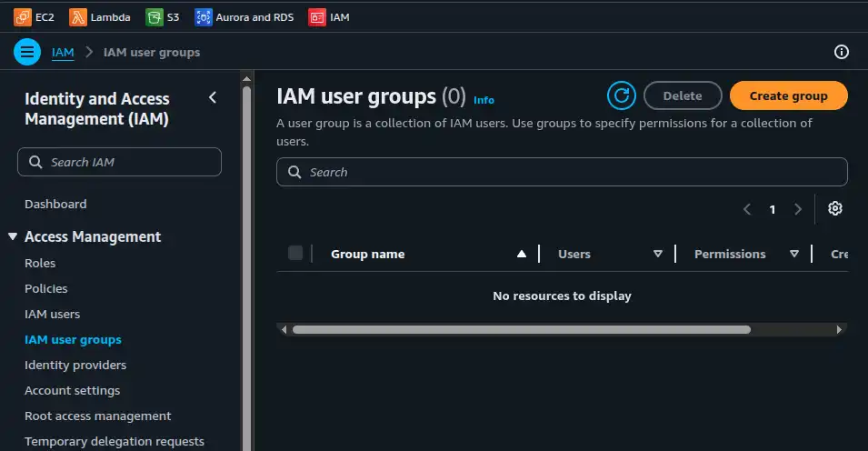Image resolution: width=868 pixels, height=451 pixels.
Task: Sort by the Users column arrow
Action: (658, 254)
